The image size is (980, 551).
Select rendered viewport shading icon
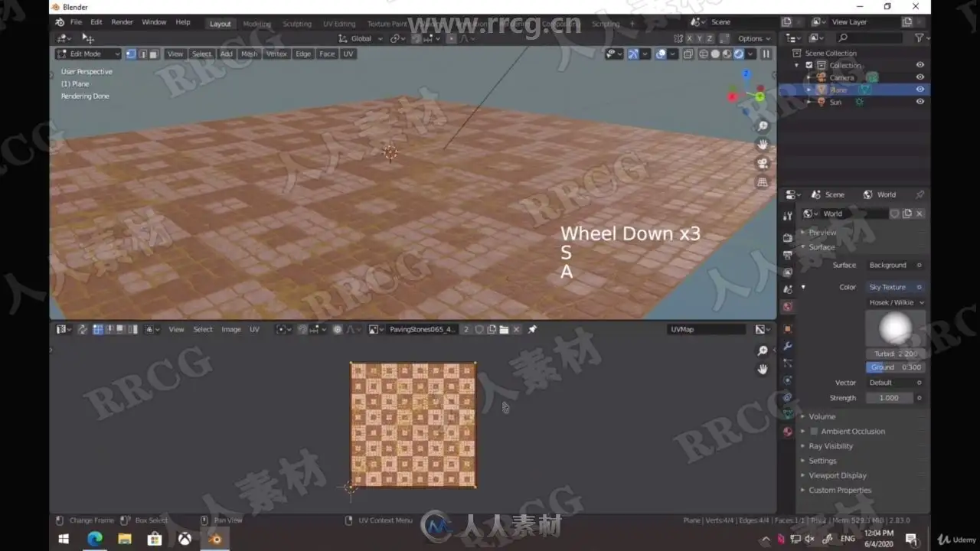(x=739, y=54)
